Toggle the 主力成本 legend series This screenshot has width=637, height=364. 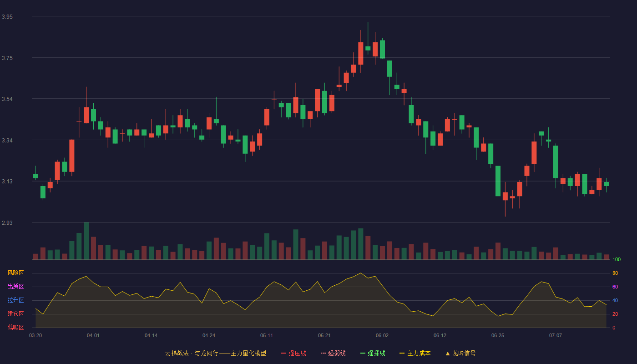[415, 353]
